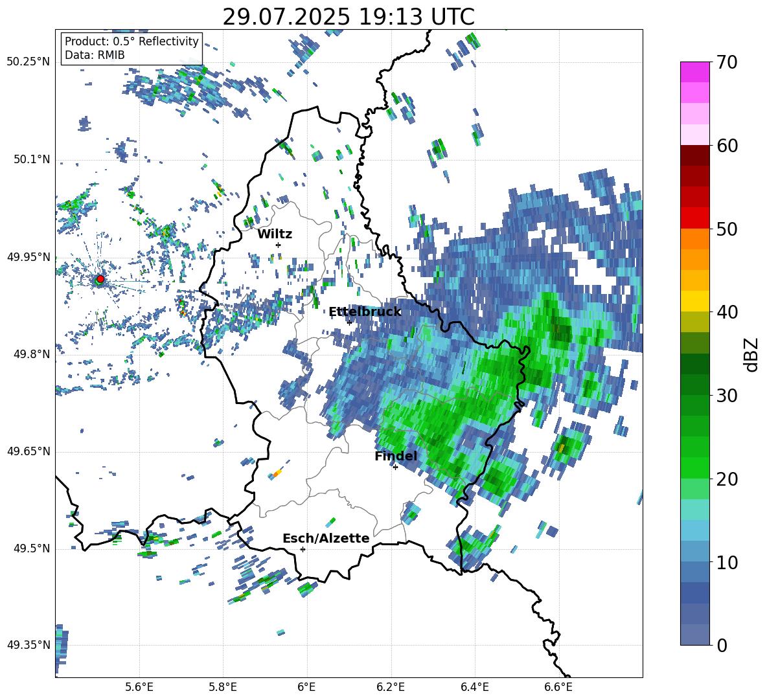The image size is (767, 700).
Task: Click the 40 tick on colorbar
Action: click(727, 312)
